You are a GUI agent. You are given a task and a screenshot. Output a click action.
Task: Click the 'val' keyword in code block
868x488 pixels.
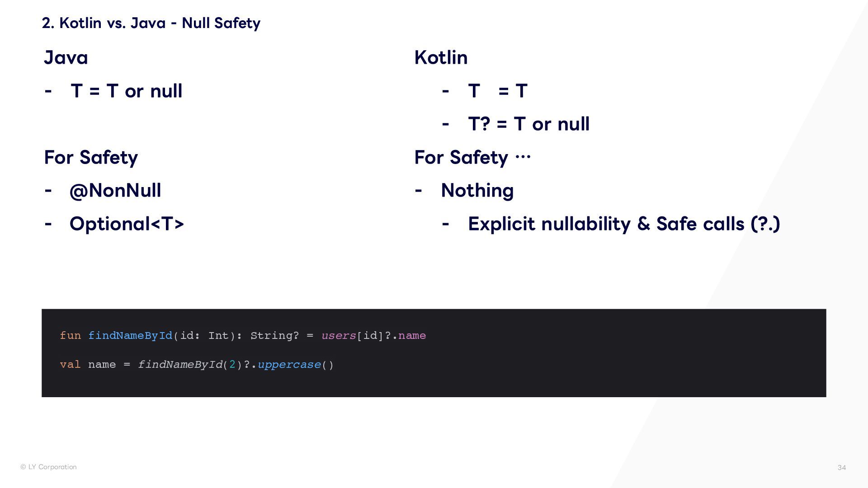click(x=70, y=365)
